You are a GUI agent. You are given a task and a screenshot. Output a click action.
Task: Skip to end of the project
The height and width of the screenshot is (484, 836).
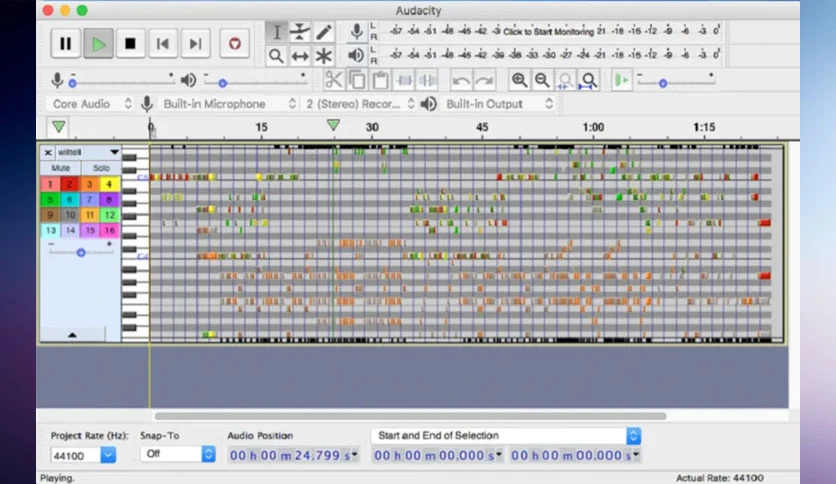click(x=195, y=43)
